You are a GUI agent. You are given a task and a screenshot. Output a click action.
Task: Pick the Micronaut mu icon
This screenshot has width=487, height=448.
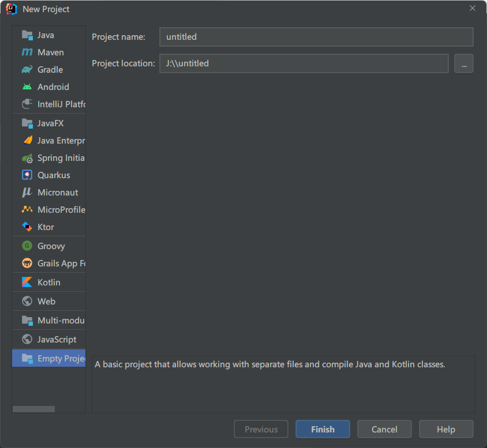(x=27, y=193)
